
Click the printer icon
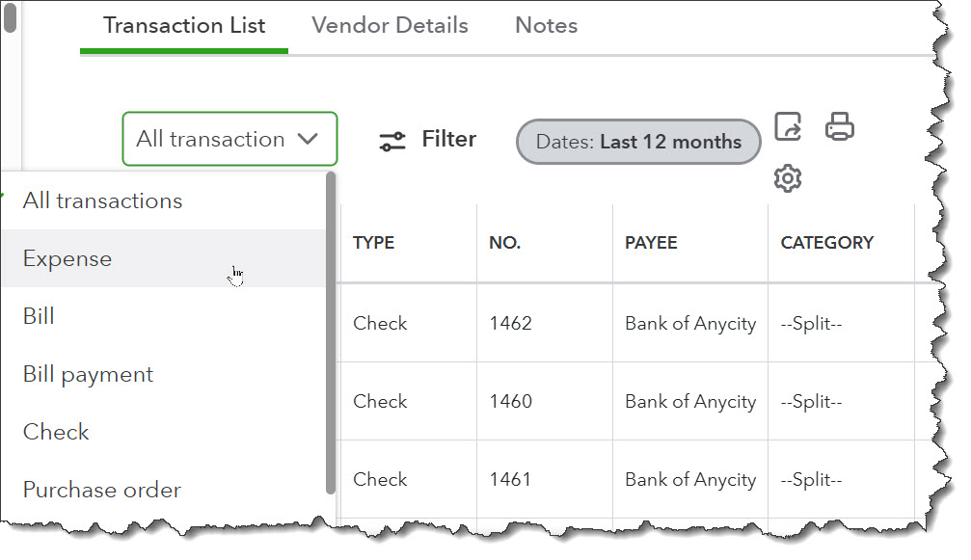click(839, 127)
